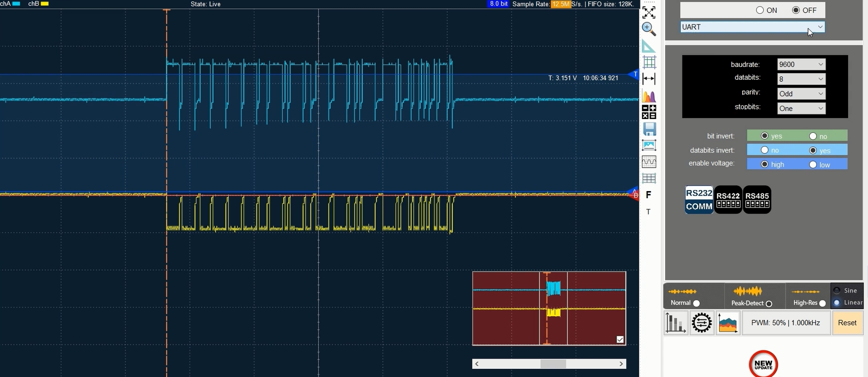Image resolution: width=868 pixels, height=377 pixels.
Task: Toggle the grid display icon
Action: [x=649, y=62]
